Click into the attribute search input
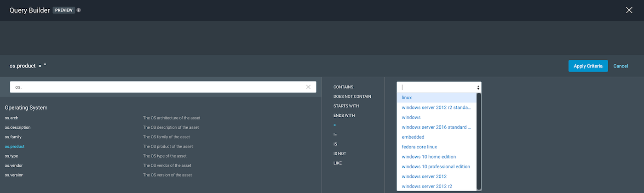This screenshot has height=193, width=644. (156, 87)
